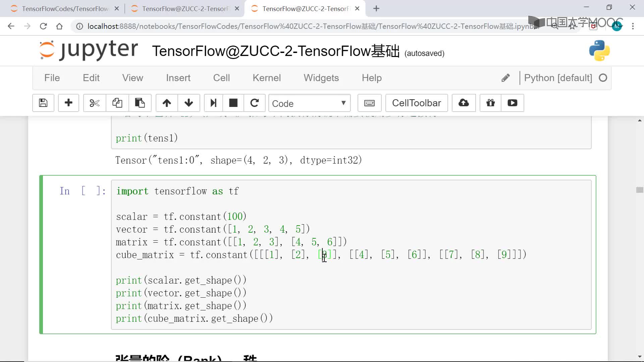The image size is (644, 362).
Task: Click the vector = tf.constant line
Action: click(213, 229)
